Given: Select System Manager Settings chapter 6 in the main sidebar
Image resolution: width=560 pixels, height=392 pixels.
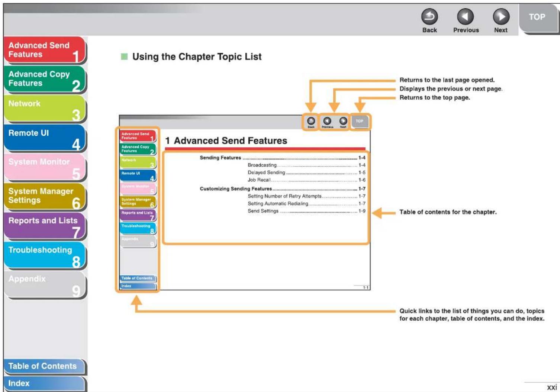Looking at the screenshot, I should pos(45,197).
